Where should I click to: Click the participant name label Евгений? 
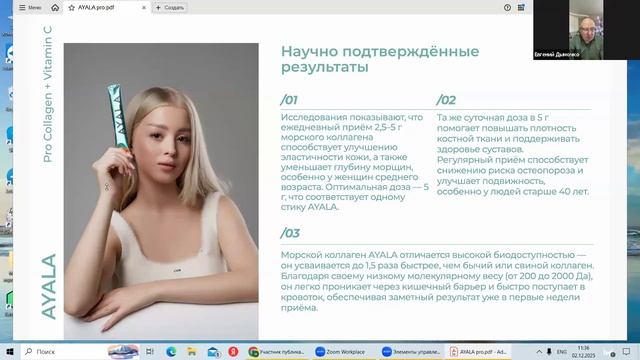pos(557,54)
